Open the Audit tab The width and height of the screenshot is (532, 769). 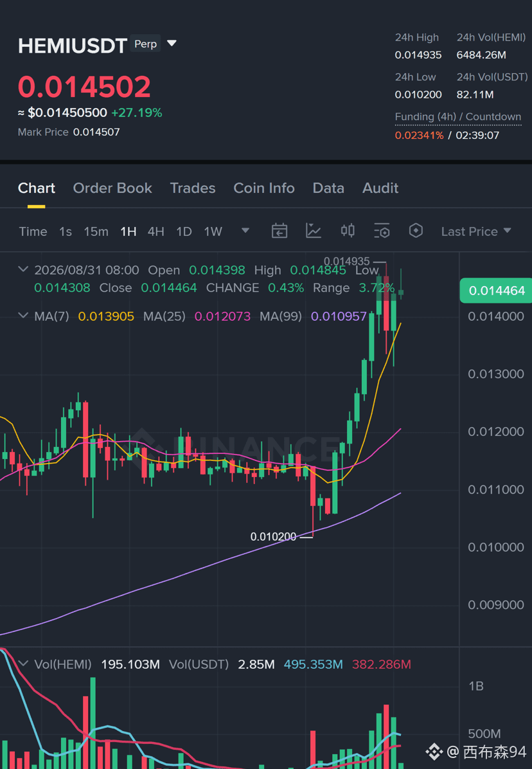380,188
